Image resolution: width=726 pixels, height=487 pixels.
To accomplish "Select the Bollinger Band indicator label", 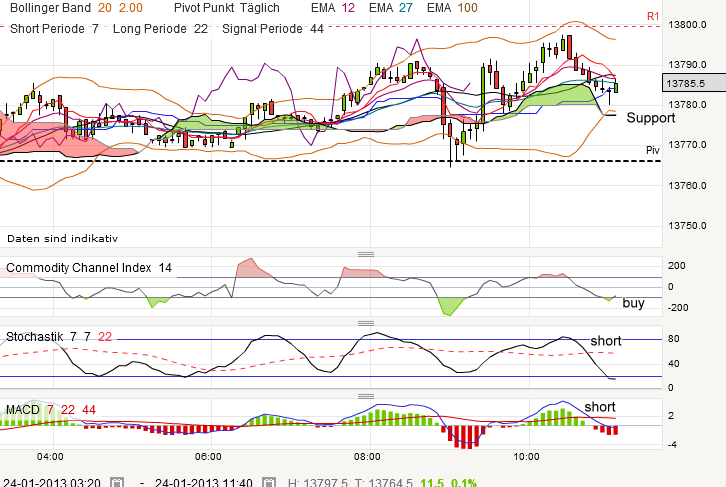I will click(x=50, y=8).
